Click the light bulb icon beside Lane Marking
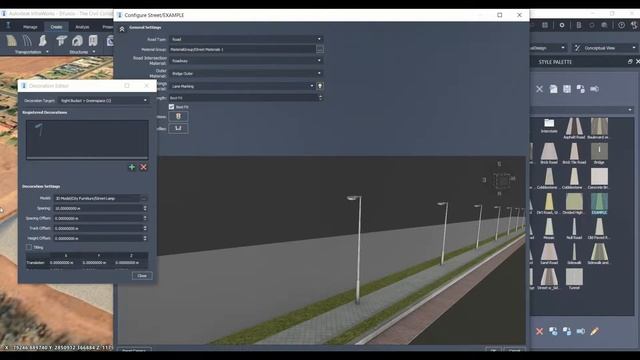This screenshot has width=640, height=360. click(x=320, y=86)
